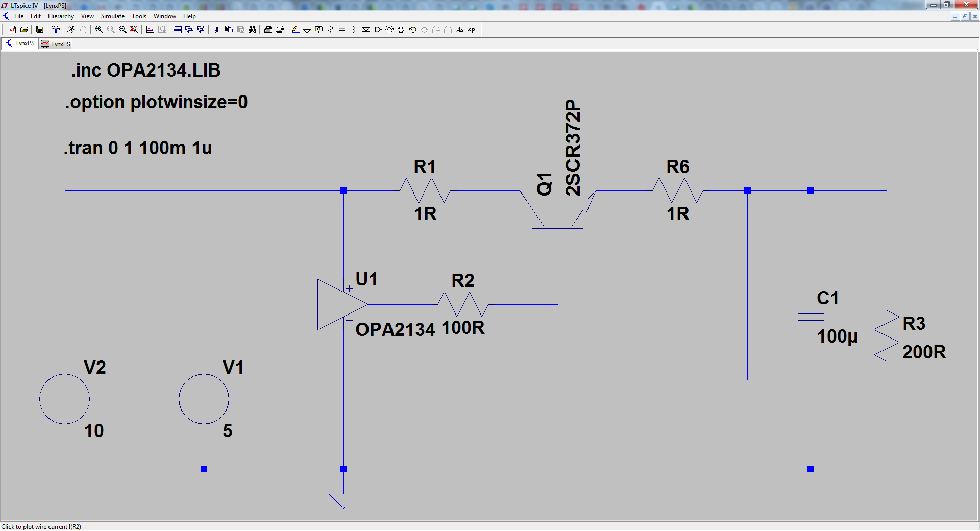The image size is (980, 531).
Task: Click the Open file folder icon
Action: (x=24, y=30)
